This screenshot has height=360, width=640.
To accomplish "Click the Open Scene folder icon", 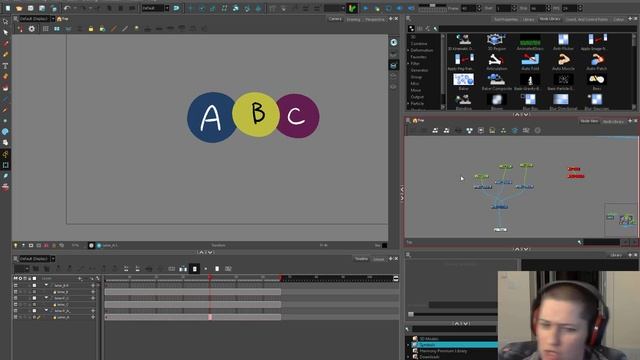I will click(x=19, y=8).
